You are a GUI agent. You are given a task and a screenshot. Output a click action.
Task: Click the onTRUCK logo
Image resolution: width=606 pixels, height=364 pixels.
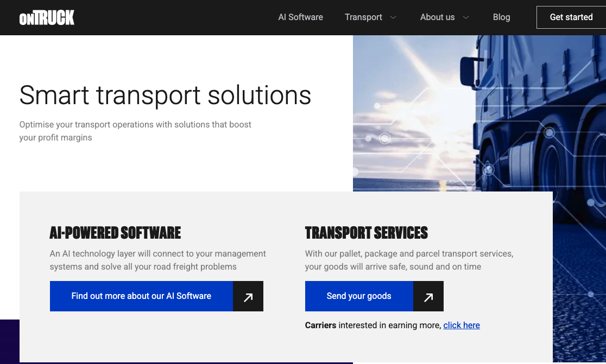tap(47, 17)
